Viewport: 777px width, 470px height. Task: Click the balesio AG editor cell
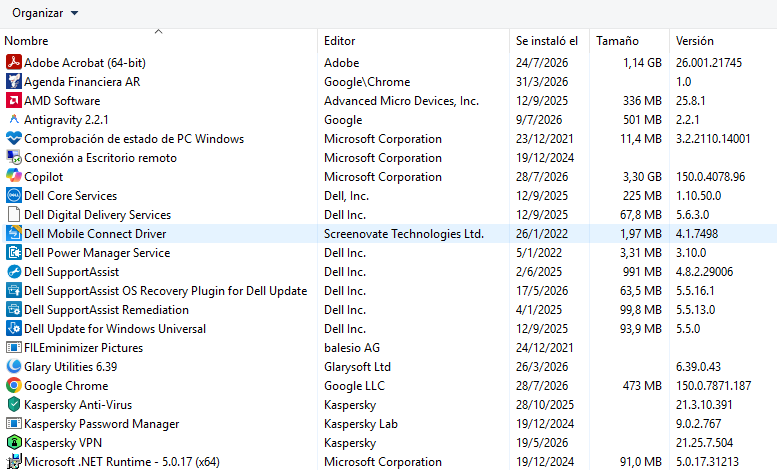352,348
